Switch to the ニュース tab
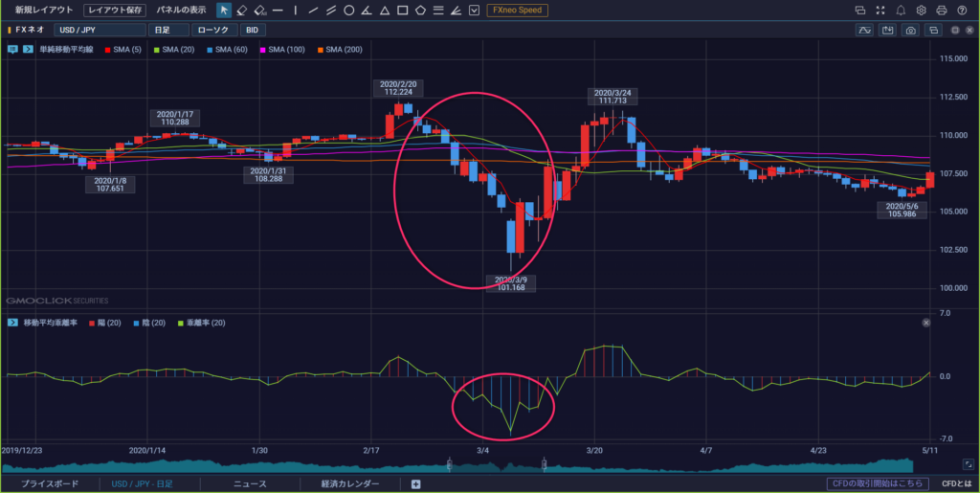This screenshot has height=493, width=980. [x=250, y=483]
